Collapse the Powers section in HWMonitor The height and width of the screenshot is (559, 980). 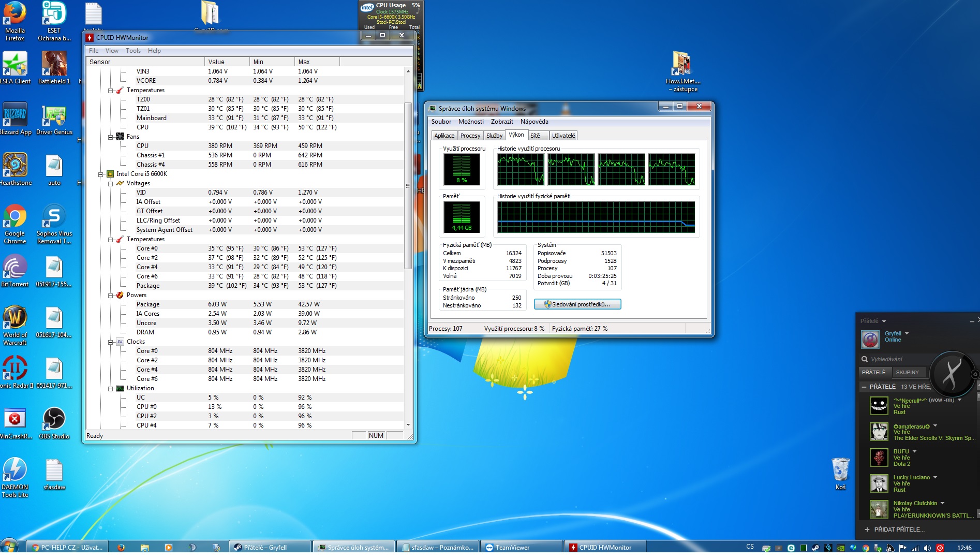click(110, 296)
